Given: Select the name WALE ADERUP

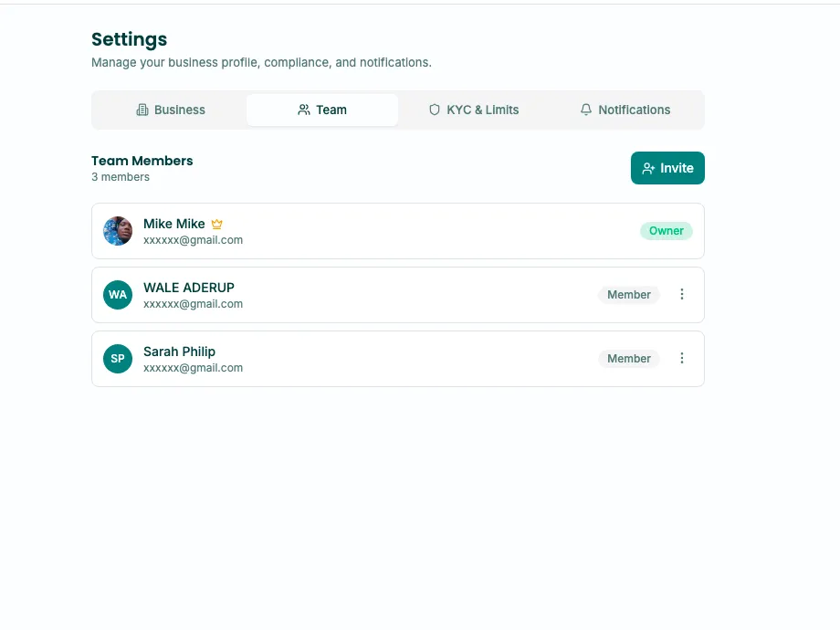Looking at the screenshot, I should [189, 288].
